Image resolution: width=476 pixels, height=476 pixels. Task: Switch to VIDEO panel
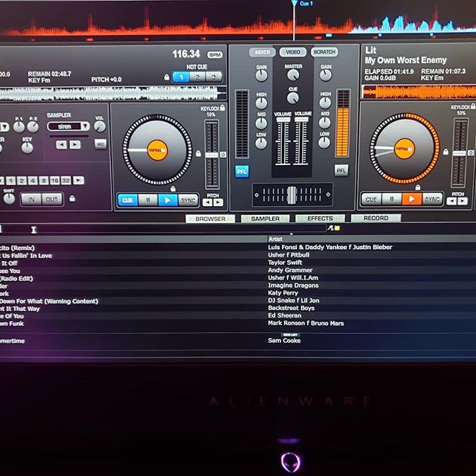point(293,52)
